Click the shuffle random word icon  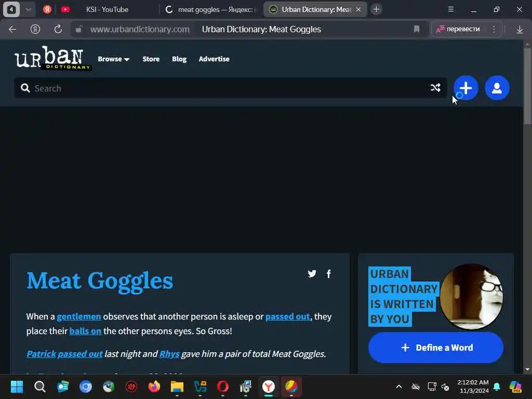pyautogui.click(x=436, y=88)
